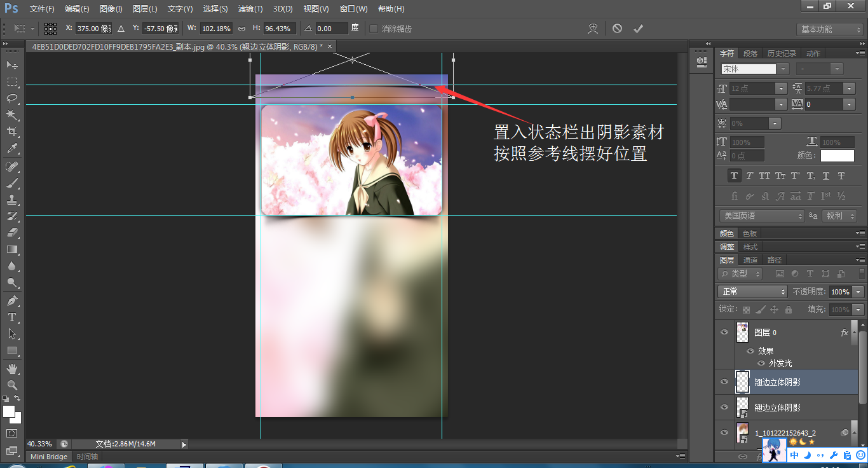Click the text color swatch

point(837,155)
